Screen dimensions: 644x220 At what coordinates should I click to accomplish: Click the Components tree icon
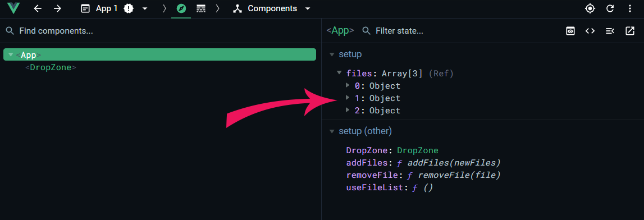(237, 8)
